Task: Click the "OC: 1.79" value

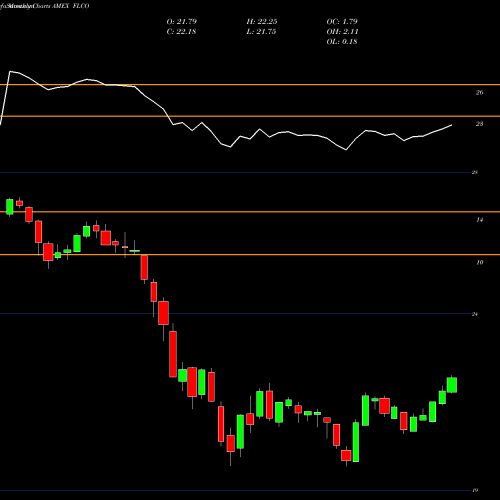Action: click(342, 22)
